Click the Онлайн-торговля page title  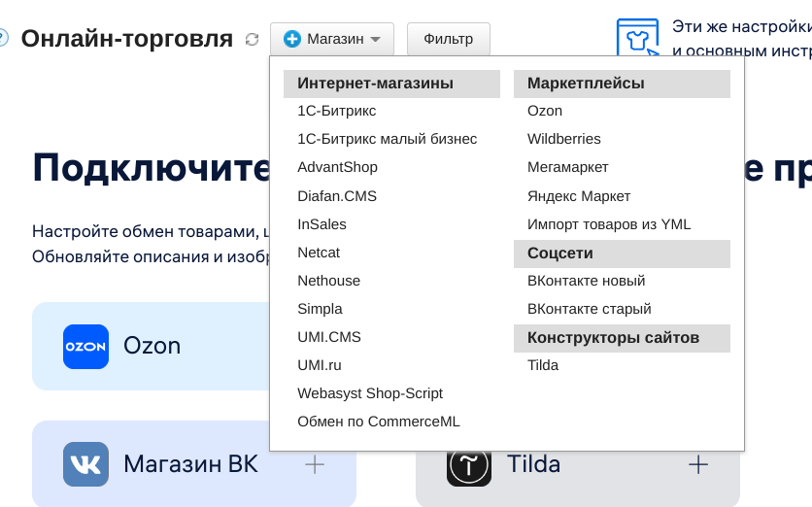pos(127,39)
